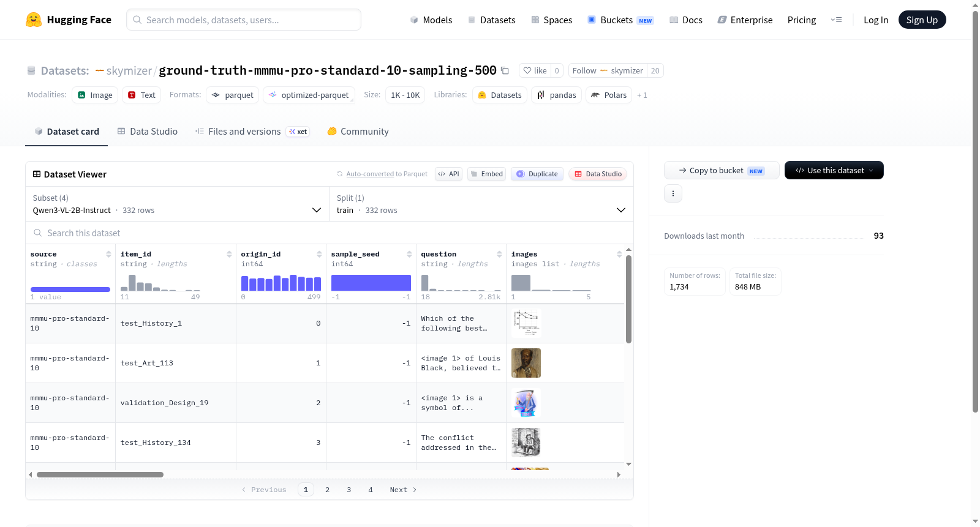Click the Next page button
The height and width of the screenshot is (527, 980).
[x=403, y=490]
